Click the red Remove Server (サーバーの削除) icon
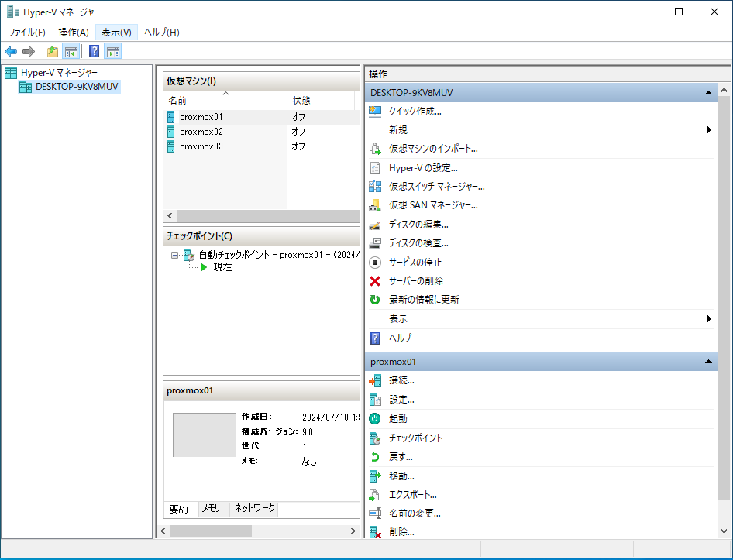 (375, 281)
